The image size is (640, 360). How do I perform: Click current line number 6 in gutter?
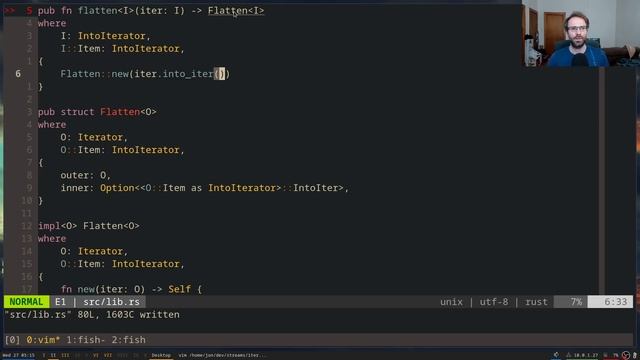[x=18, y=74]
